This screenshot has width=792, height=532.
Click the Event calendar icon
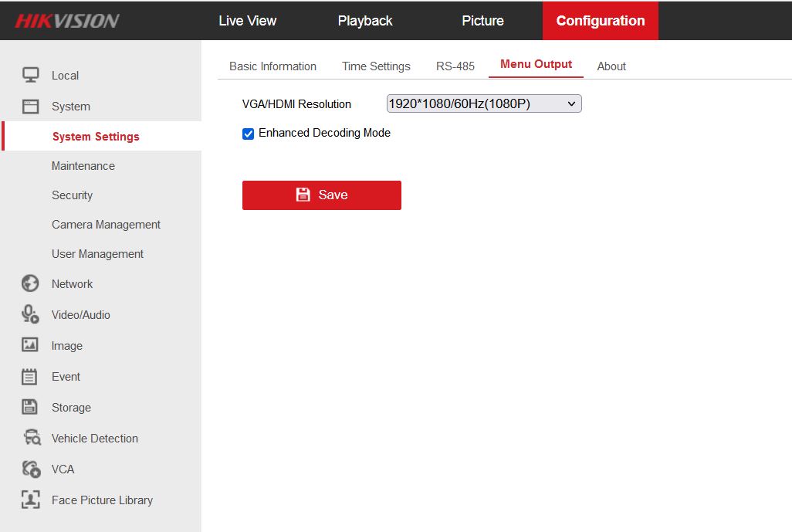click(30, 377)
